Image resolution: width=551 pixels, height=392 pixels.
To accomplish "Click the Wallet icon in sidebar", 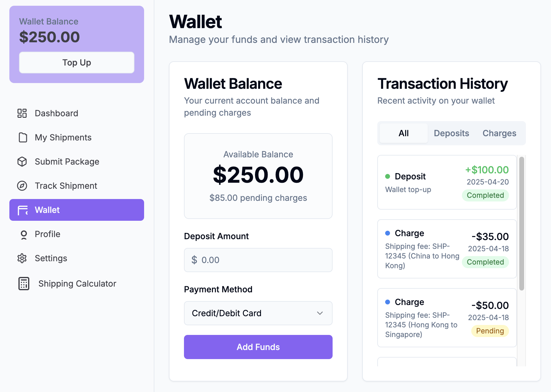I will coord(23,210).
